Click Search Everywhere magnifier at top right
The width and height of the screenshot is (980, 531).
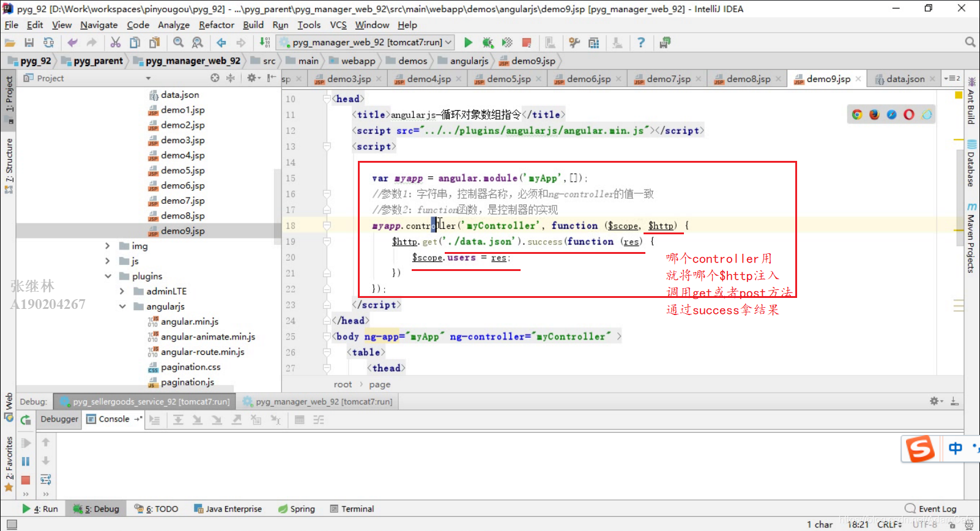pyautogui.click(x=970, y=42)
